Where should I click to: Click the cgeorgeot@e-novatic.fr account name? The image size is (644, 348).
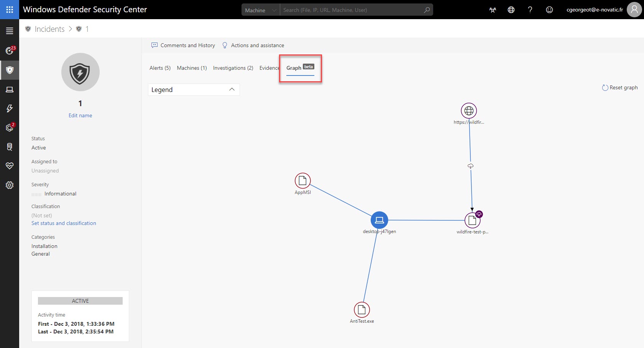595,10
